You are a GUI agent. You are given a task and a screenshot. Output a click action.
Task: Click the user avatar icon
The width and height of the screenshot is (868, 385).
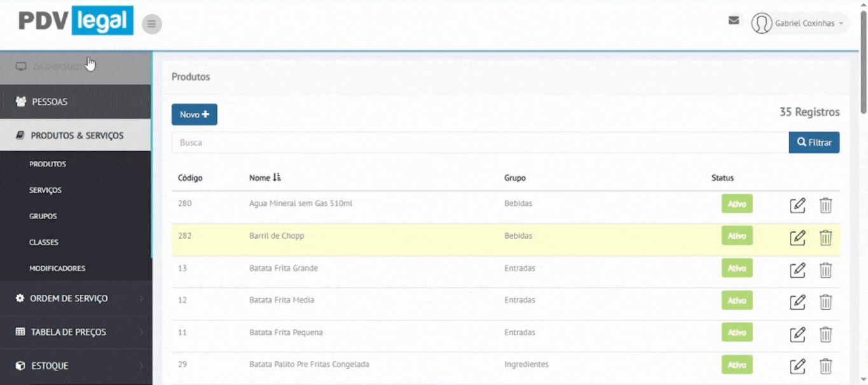tap(761, 24)
